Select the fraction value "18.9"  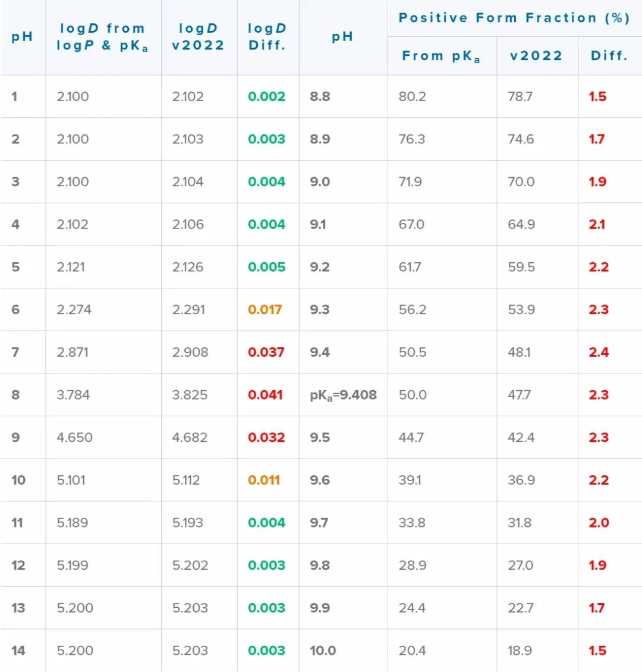pos(520,651)
